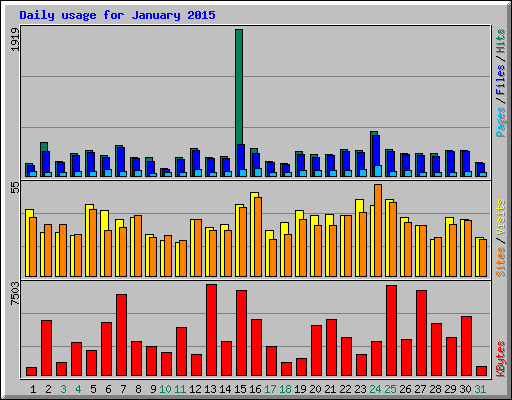Click the x-axis day label 13

pos(210,389)
